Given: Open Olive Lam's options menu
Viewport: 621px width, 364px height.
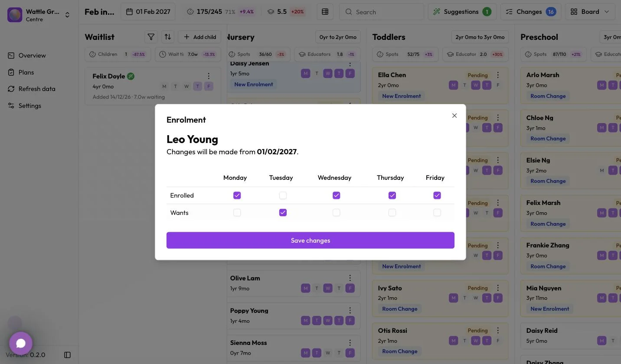Looking at the screenshot, I should pos(350,278).
